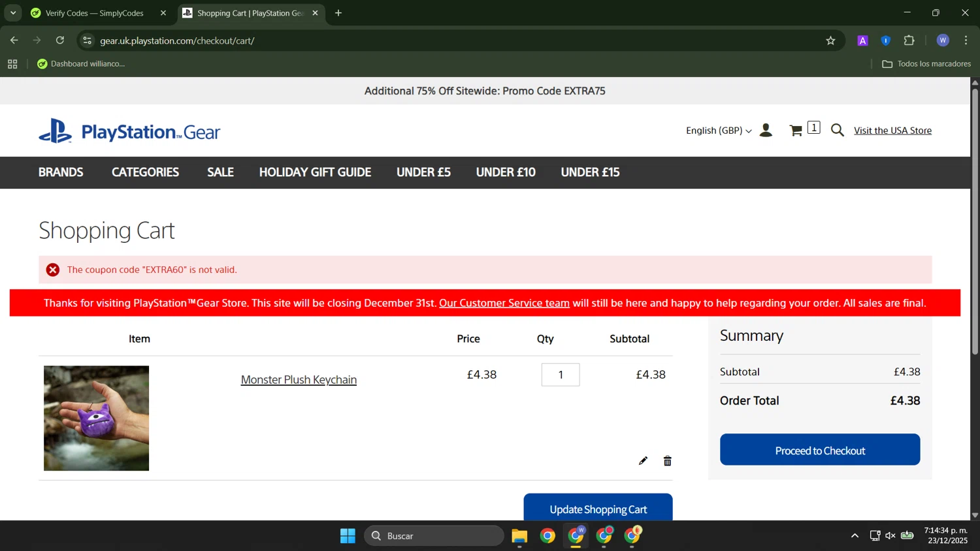Open a new browser tab
Viewport: 980px width, 551px height.
pyautogui.click(x=338, y=13)
